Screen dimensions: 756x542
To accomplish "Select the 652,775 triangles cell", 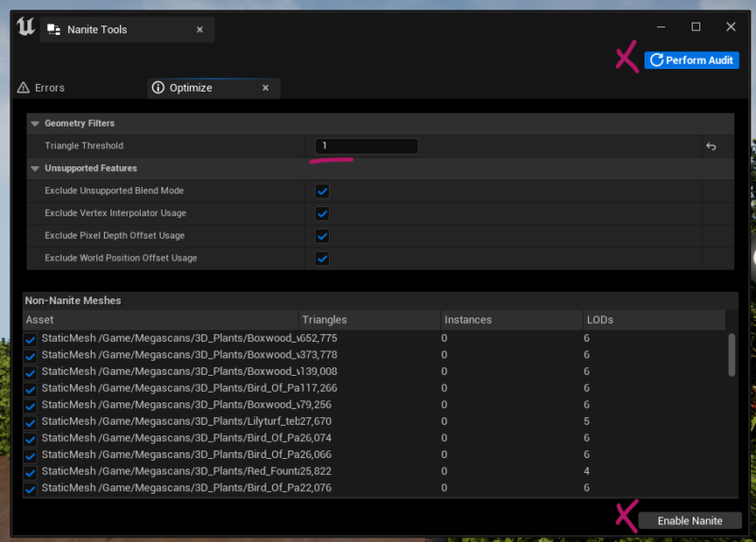I will [x=318, y=338].
